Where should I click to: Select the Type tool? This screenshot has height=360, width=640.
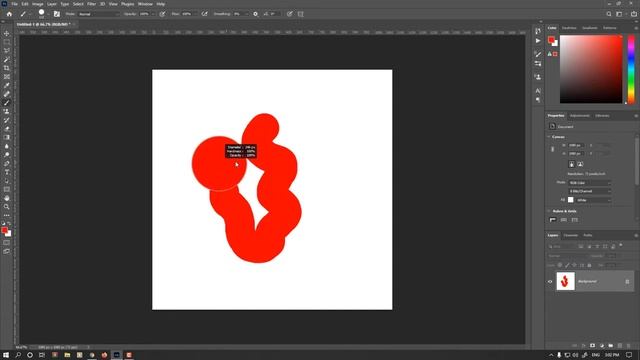pos(7,172)
